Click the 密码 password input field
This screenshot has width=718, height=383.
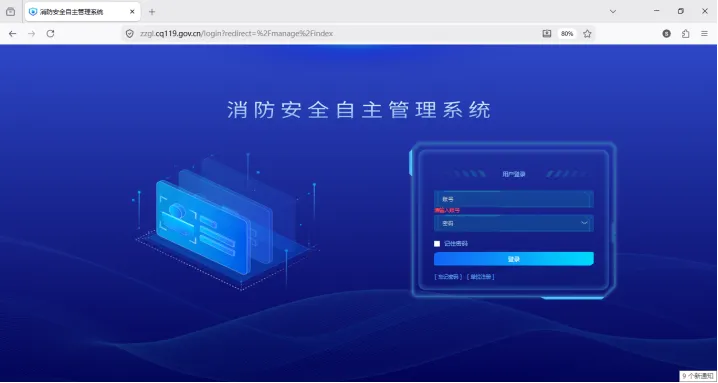coord(514,223)
